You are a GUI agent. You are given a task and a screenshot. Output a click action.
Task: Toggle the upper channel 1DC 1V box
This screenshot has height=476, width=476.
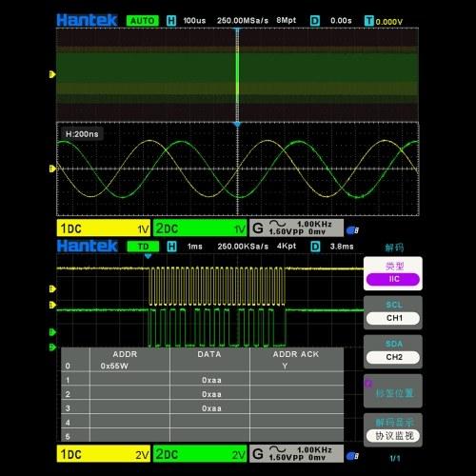[x=104, y=228]
